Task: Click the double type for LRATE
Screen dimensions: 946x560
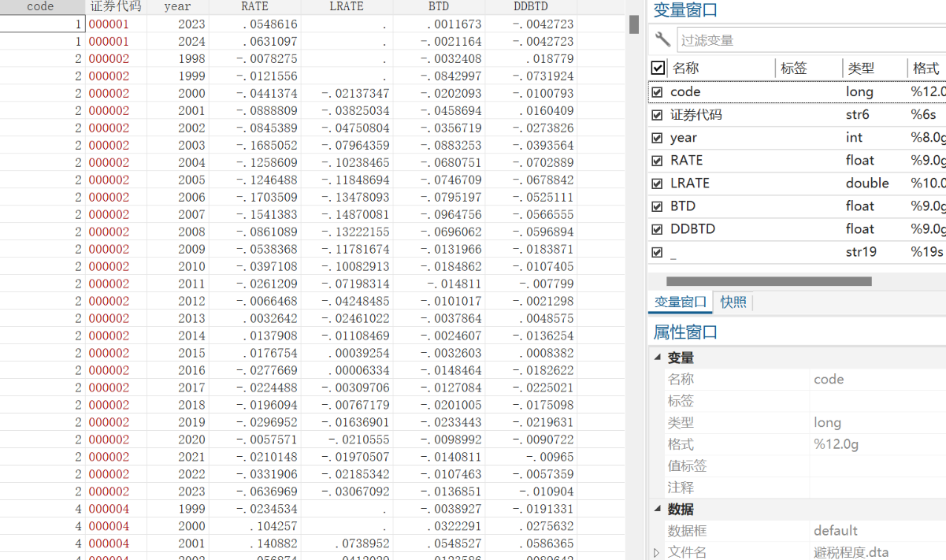Action: 868,184
